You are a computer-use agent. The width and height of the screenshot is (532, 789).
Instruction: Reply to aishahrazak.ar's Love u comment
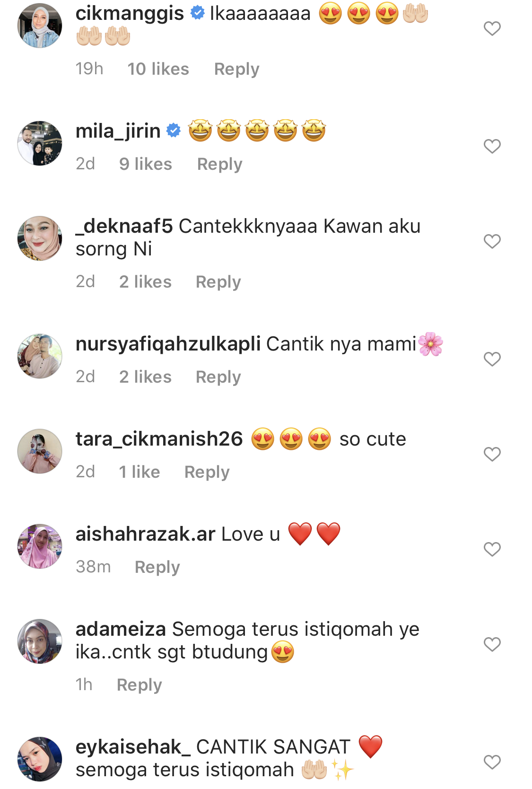pos(157,567)
